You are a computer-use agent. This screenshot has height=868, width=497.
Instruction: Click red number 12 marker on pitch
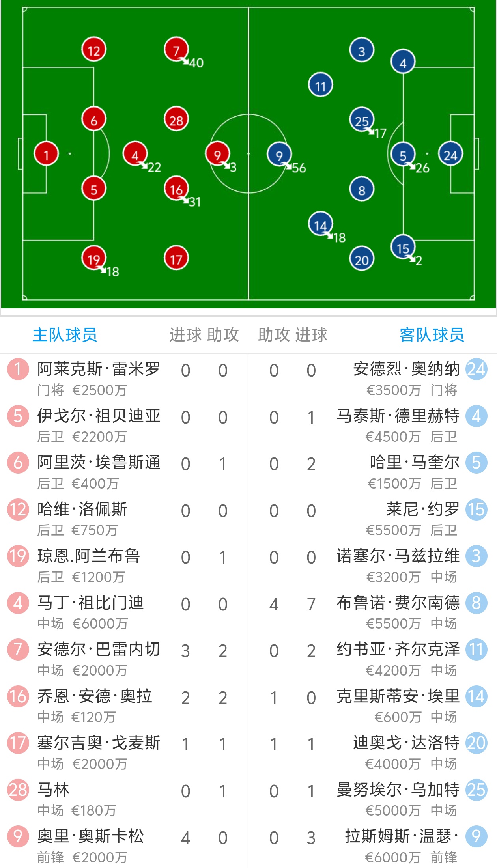(94, 50)
